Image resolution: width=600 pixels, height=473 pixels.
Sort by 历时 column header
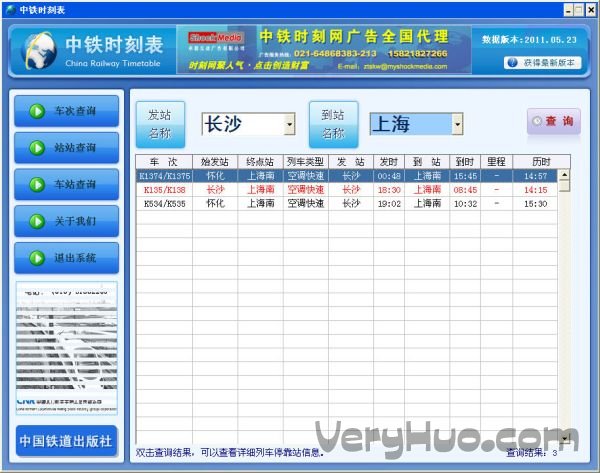pyautogui.click(x=541, y=161)
